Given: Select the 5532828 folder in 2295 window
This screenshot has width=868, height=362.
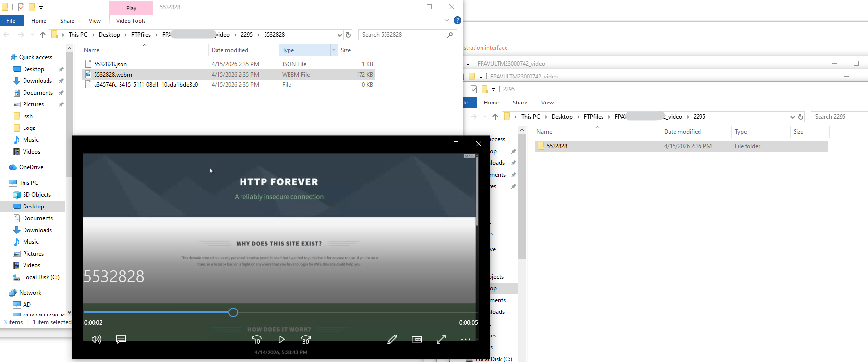Looking at the screenshot, I should [x=557, y=146].
